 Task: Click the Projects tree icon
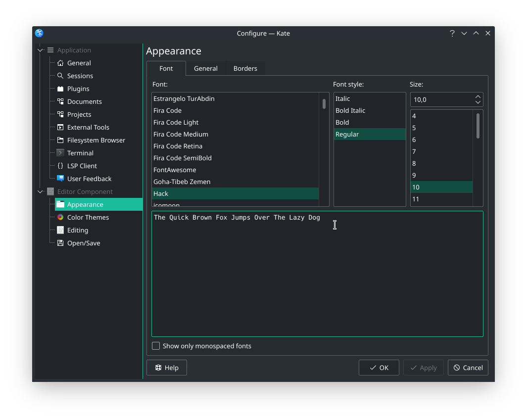[60, 114]
